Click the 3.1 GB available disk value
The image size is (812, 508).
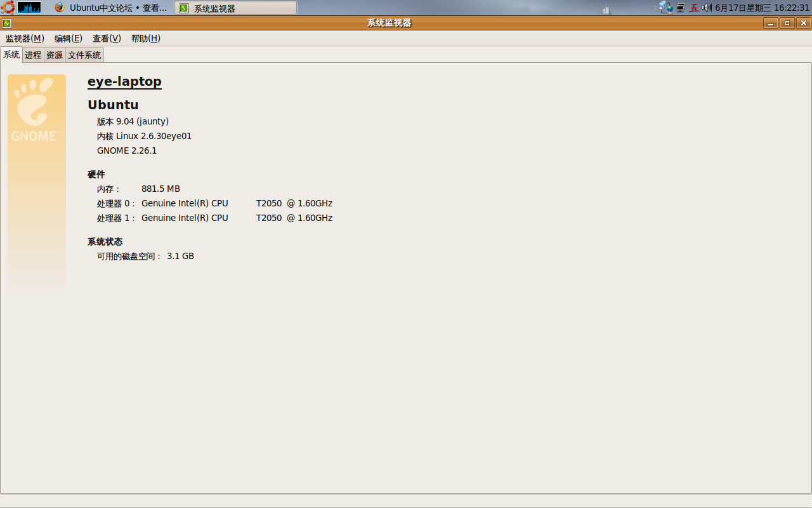[180, 256]
